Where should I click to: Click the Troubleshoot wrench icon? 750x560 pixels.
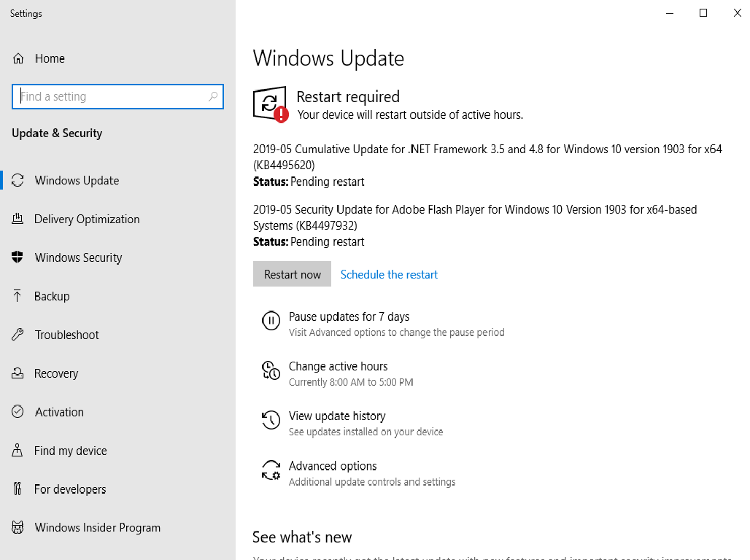point(18,335)
